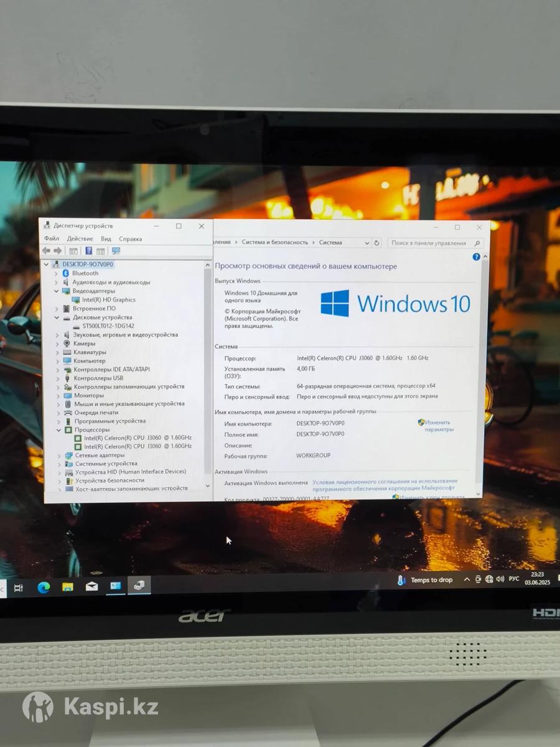Collapse the DESKTOP-9O7V0P0 root node chevron
This screenshot has height=747, width=560.
[x=47, y=265]
